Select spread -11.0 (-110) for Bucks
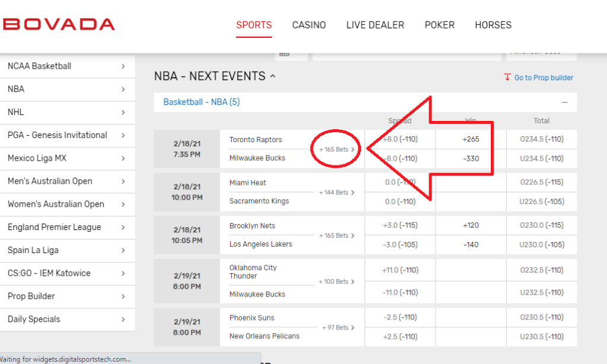Screen dimensions: 607x364 coord(400,292)
